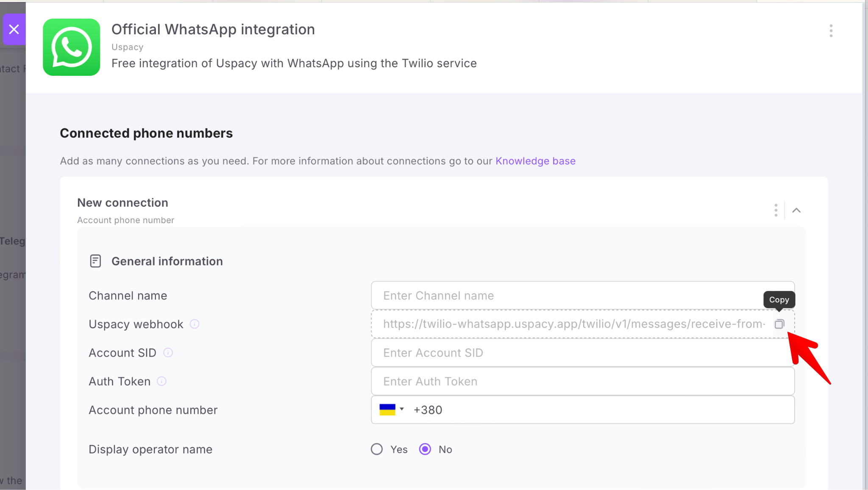The height and width of the screenshot is (490, 868).
Task: Click the Account phone number field
Action: point(593,410)
